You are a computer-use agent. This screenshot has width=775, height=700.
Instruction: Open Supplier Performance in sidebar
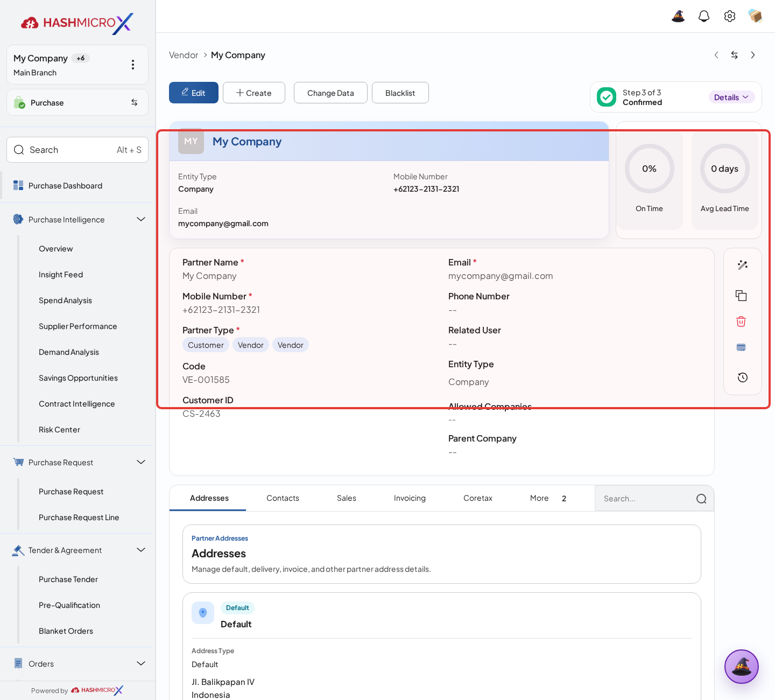point(77,326)
